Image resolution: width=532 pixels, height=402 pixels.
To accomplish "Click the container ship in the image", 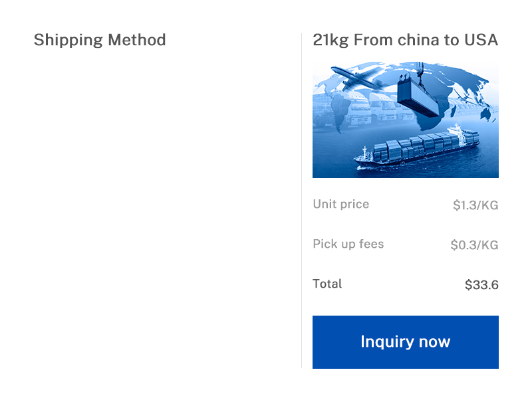I will point(417,146).
